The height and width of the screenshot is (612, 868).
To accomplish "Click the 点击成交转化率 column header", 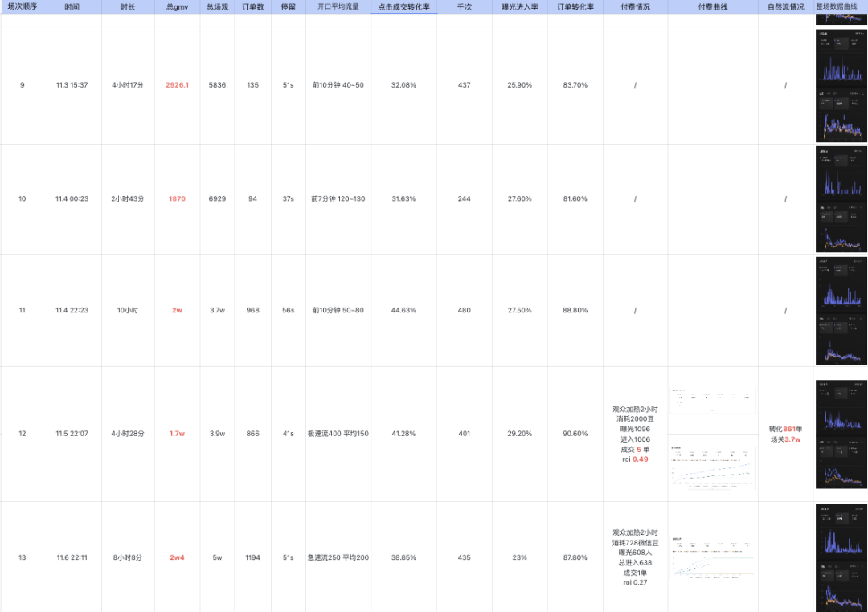I will [x=403, y=7].
